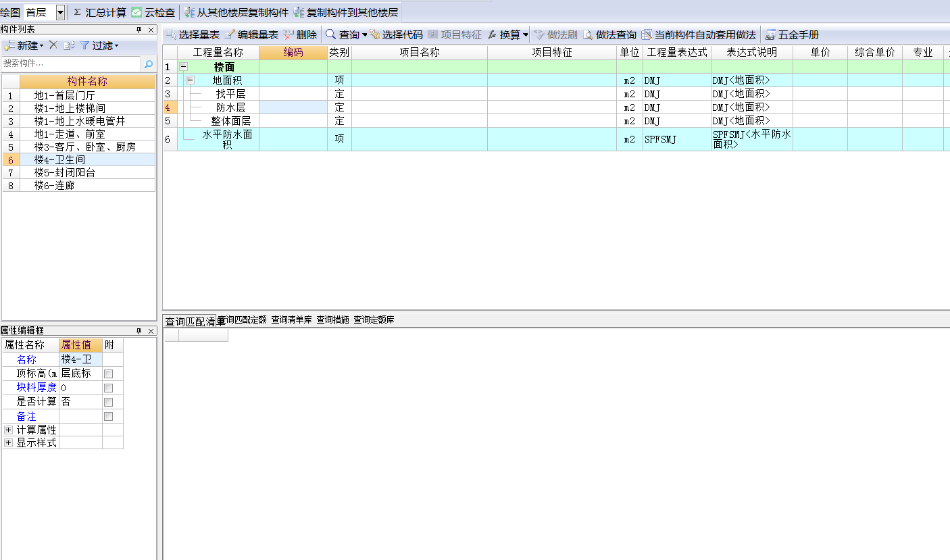The width and height of the screenshot is (950, 560).
Task: Click the 编码 column header
Action: click(x=293, y=53)
